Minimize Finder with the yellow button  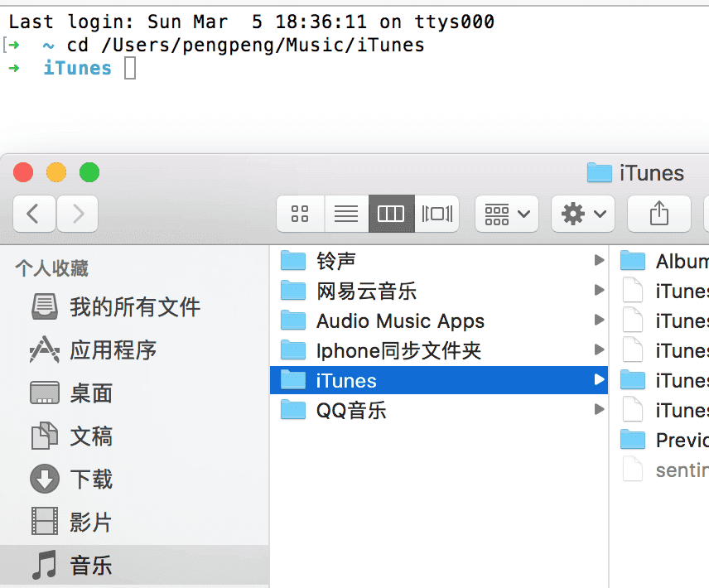tap(56, 172)
